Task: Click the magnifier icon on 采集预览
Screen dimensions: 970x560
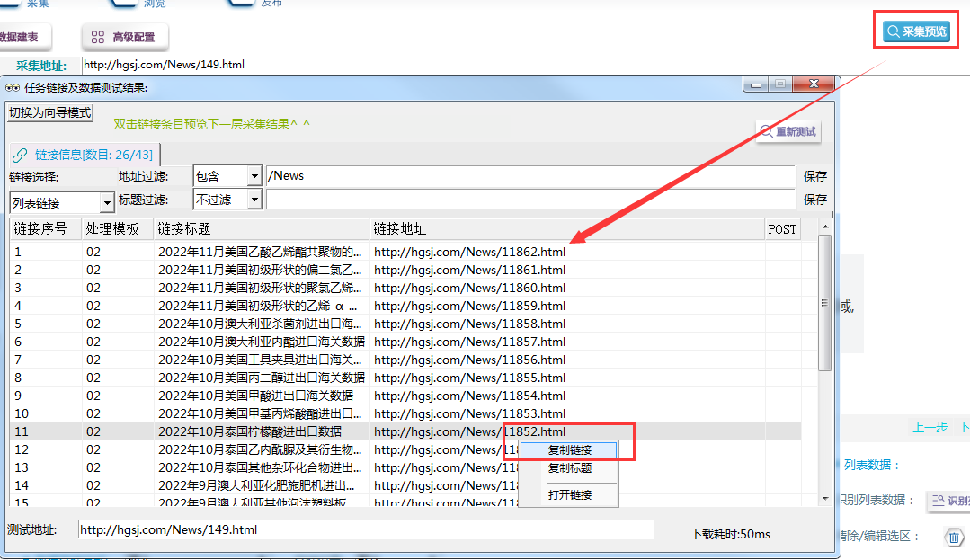Action: (894, 31)
